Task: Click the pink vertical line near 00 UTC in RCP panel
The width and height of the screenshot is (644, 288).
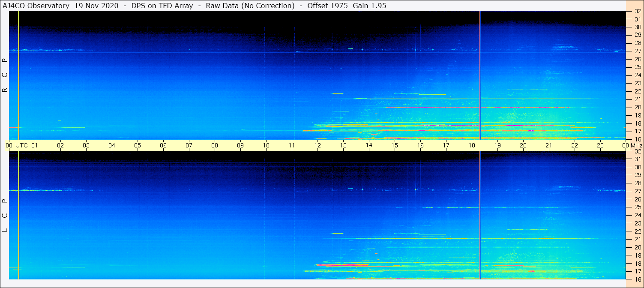Action: 18,75
